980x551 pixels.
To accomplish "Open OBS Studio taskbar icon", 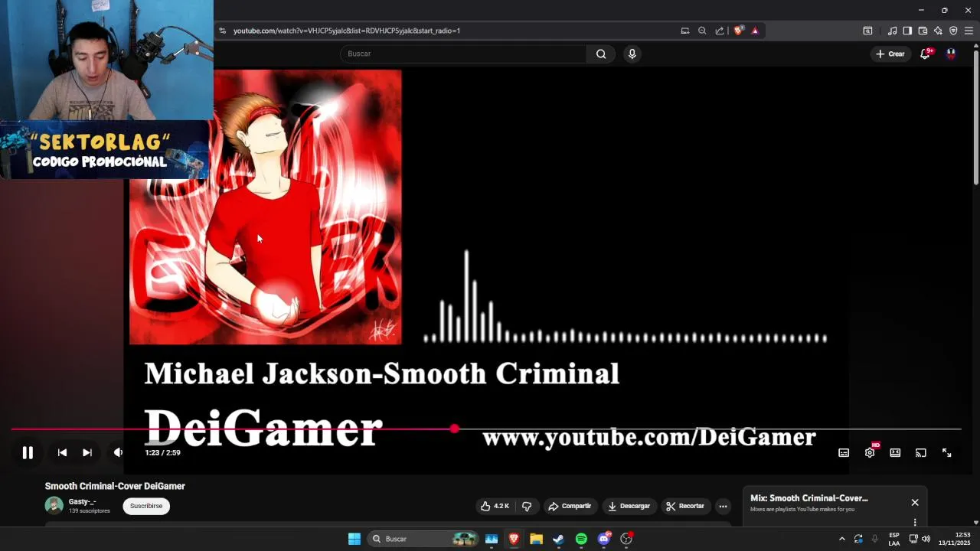I will [626, 539].
